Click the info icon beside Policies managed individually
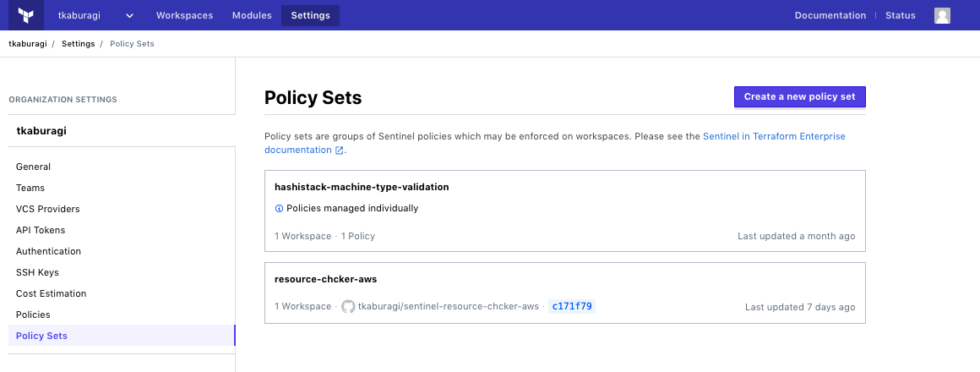This screenshot has height=372, width=980. 280,208
